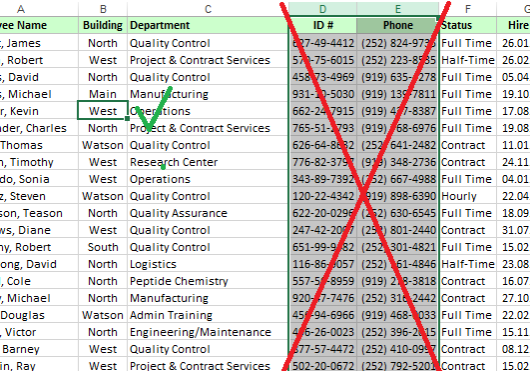Select column F header
530x371 pixels.
click(468, 8)
